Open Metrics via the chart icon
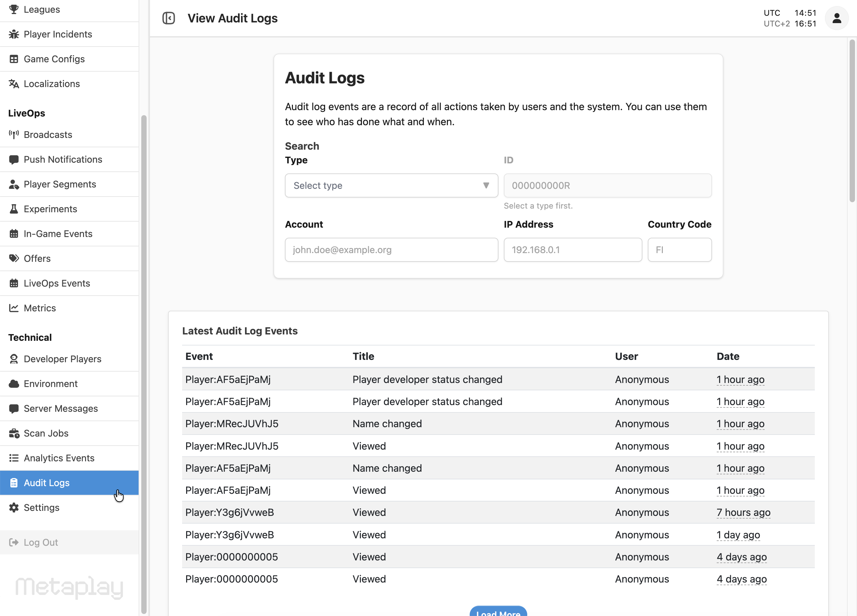The height and width of the screenshot is (616, 857). pos(14,308)
